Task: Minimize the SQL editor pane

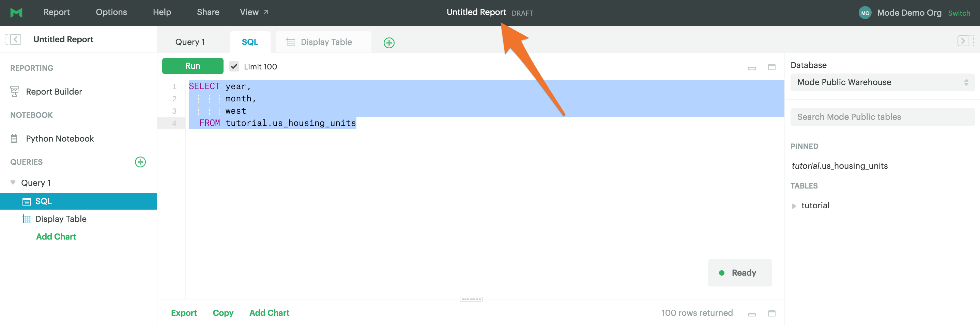Action: [x=752, y=68]
